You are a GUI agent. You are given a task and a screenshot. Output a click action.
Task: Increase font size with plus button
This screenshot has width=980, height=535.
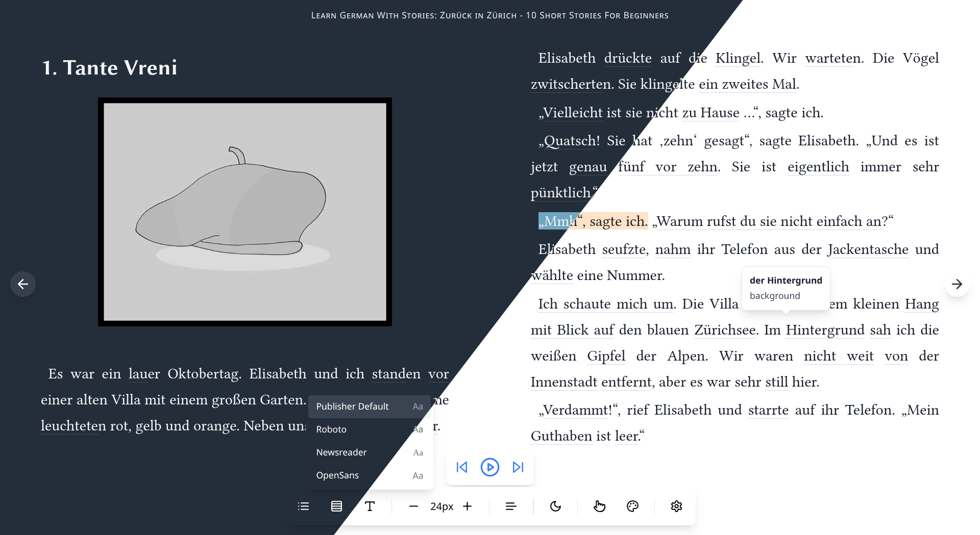467,506
